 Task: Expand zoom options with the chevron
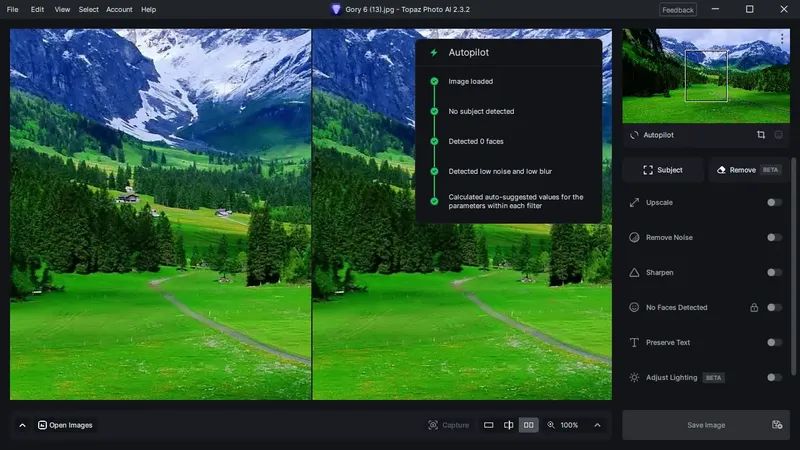pyautogui.click(x=597, y=425)
